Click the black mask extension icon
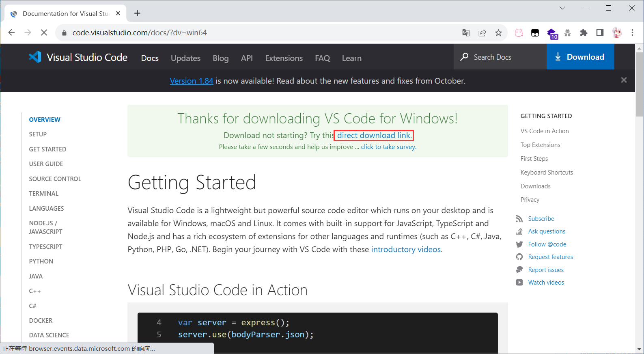 [x=535, y=33]
